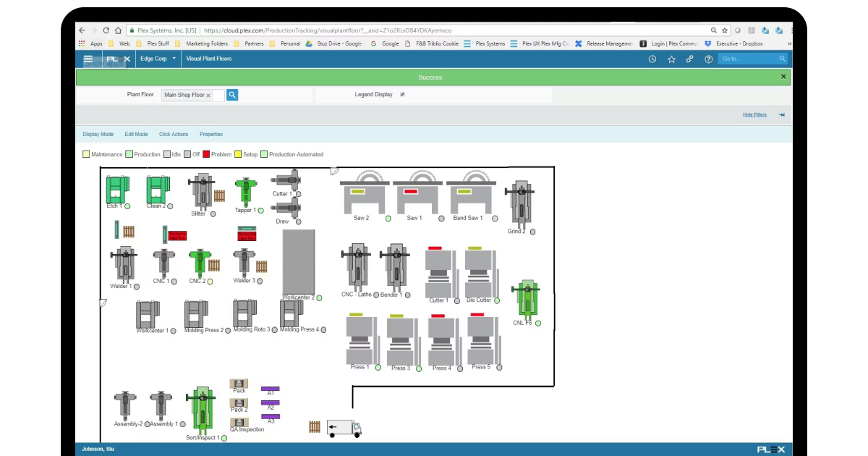
Task: Open the Display Mode menu
Action: (98, 134)
